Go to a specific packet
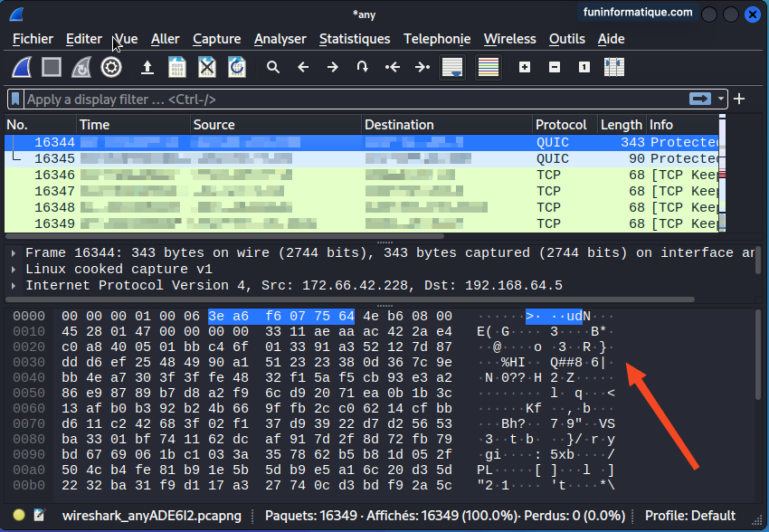This screenshot has width=769, height=532. (x=363, y=67)
